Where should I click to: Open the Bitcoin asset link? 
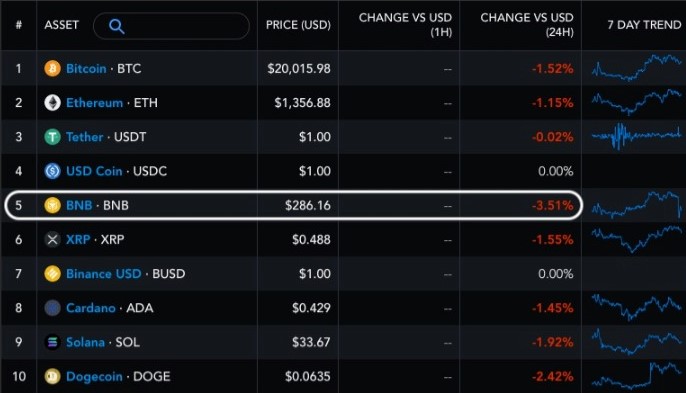pyautogui.click(x=86, y=69)
